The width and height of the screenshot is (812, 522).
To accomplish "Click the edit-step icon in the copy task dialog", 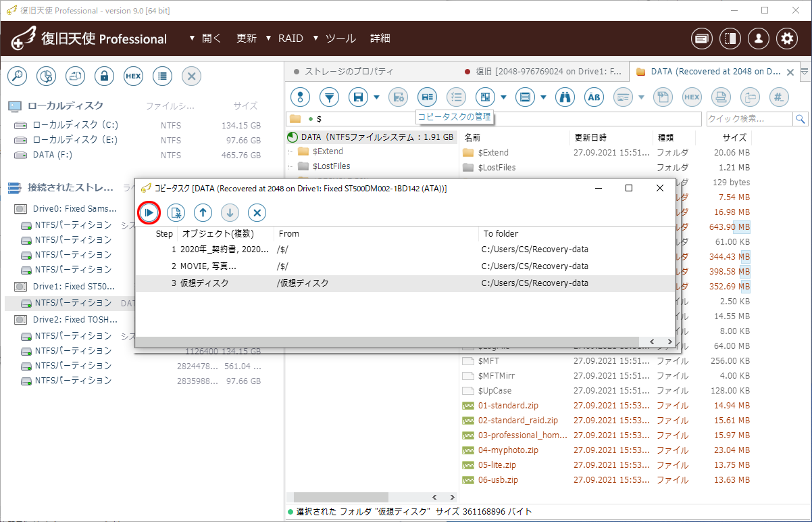I will pos(176,213).
